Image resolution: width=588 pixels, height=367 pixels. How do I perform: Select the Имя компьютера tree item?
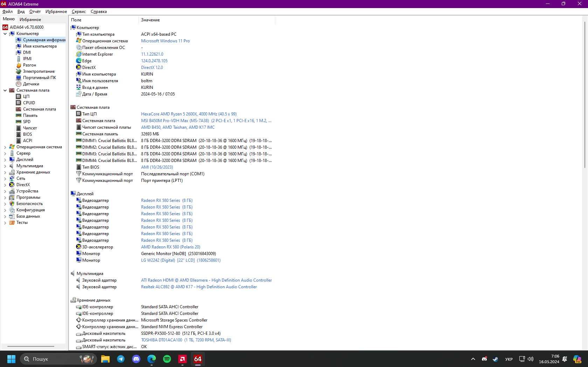pos(40,46)
